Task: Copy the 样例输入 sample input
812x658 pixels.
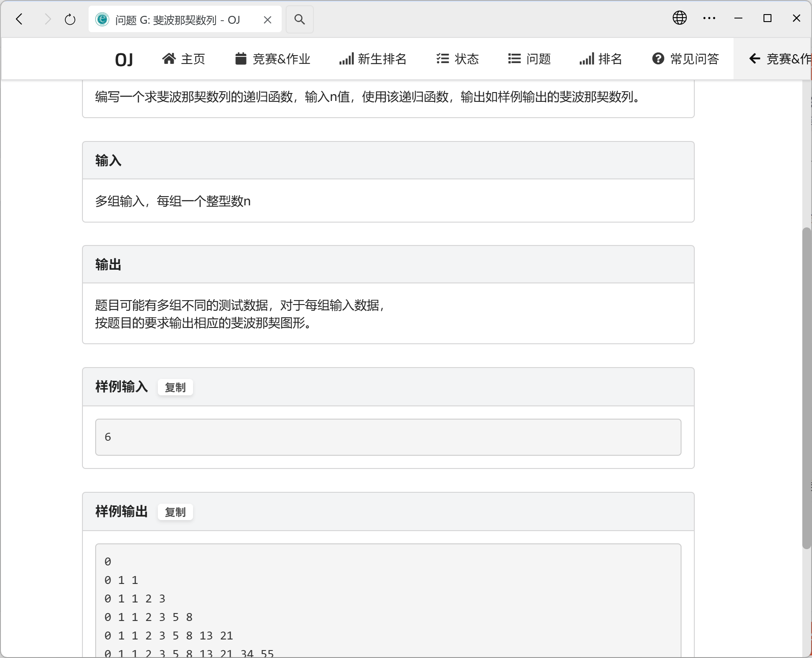Action: 175,387
